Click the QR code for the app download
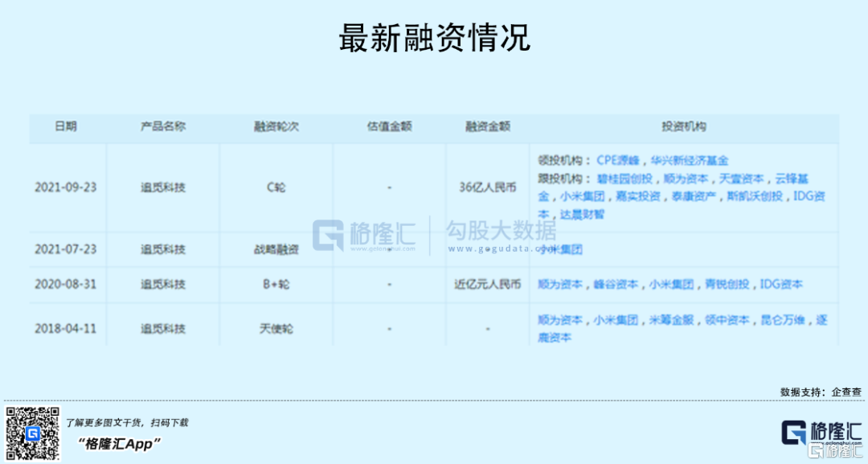Screen dimensions: 868x464 33,433
